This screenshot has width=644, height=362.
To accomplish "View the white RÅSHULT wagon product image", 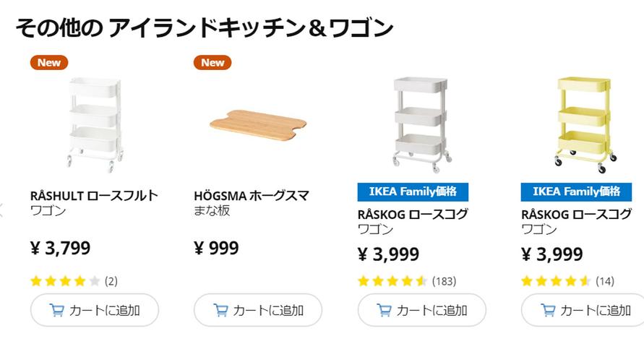I will coord(91,123).
